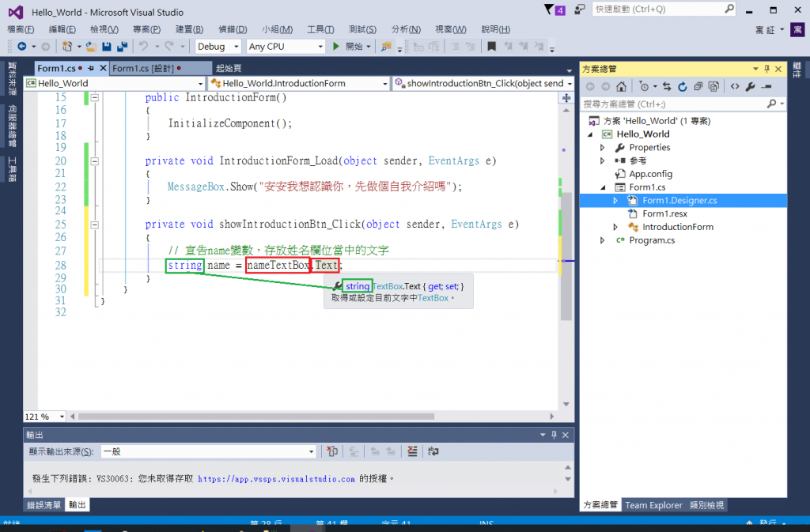
Task: Collapse the showIntroductionBtn_Click method outline box
Action: tap(95, 224)
